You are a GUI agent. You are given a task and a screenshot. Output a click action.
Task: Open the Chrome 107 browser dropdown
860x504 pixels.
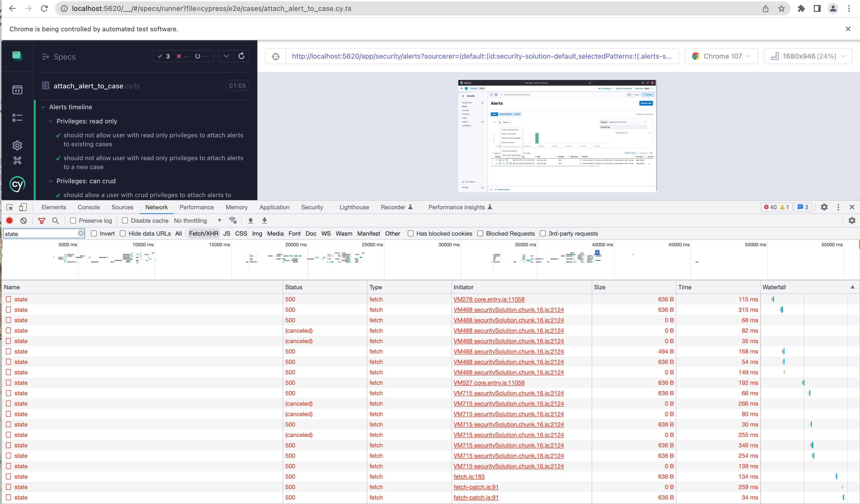pyautogui.click(x=721, y=56)
